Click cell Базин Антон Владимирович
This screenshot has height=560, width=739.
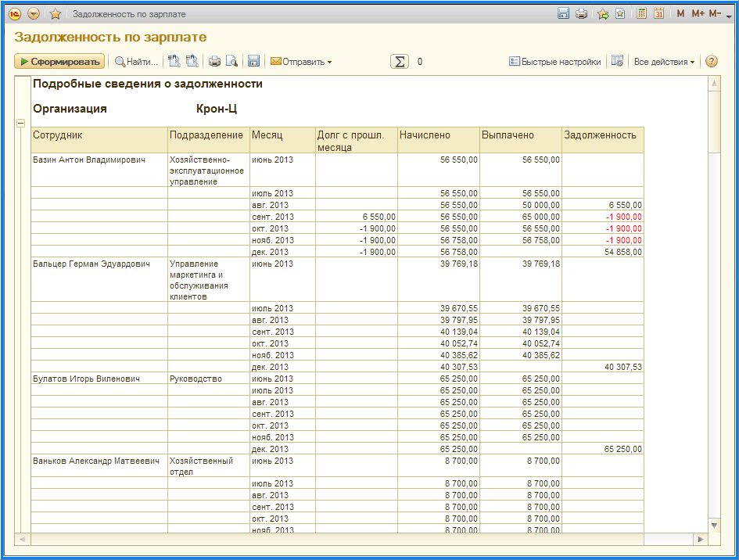[x=89, y=160]
